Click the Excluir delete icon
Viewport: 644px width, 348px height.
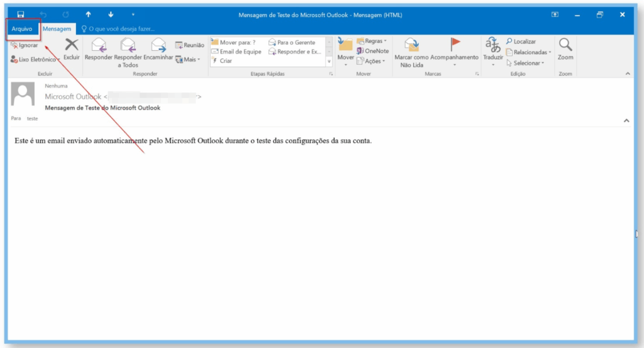[72, 46]
